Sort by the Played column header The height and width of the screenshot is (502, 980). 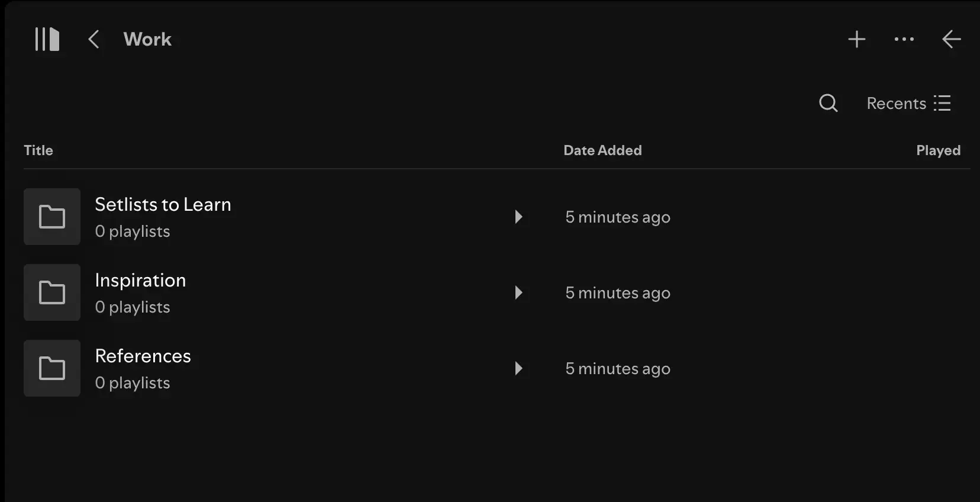[938, 150]
